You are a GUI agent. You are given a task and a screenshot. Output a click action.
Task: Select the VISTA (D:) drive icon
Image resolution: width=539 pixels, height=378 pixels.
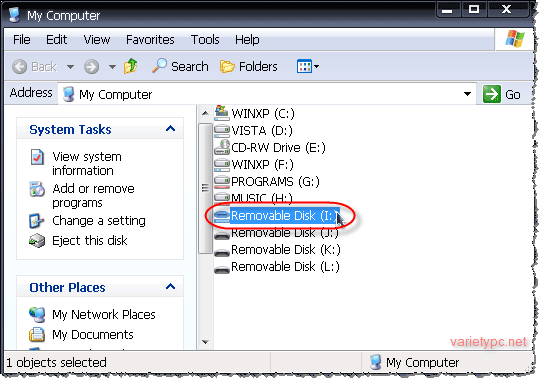click(x=222, y=130)
